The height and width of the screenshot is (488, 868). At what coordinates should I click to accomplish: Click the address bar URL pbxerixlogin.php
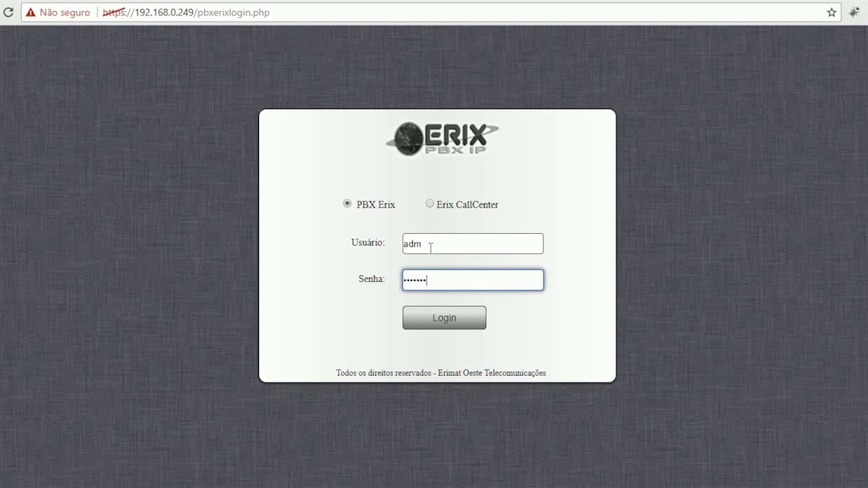point(186,12)
